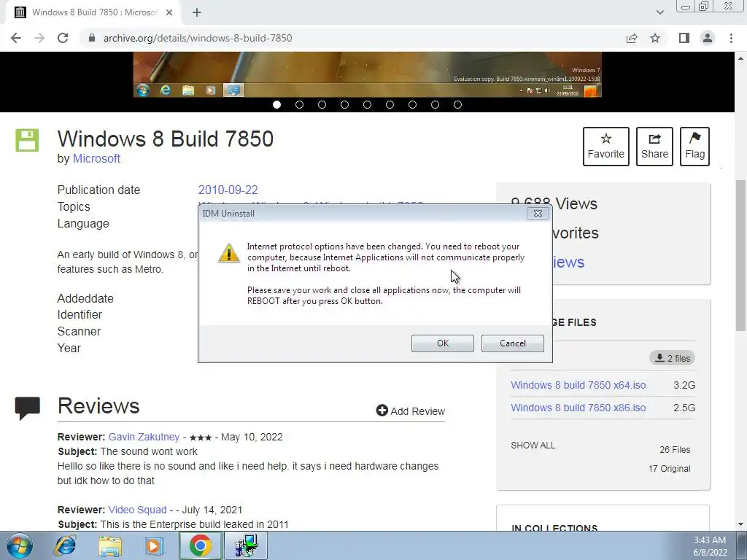The image size is (747, 560).
Task: Select the Windows 8 Build 7850 browser tab
Action: tap(93, 12)
